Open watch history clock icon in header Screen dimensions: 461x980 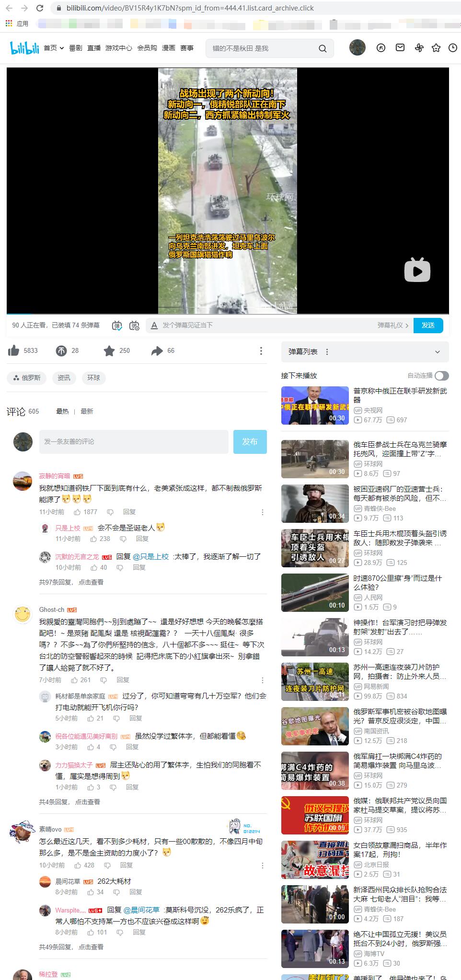click(452, 48)
